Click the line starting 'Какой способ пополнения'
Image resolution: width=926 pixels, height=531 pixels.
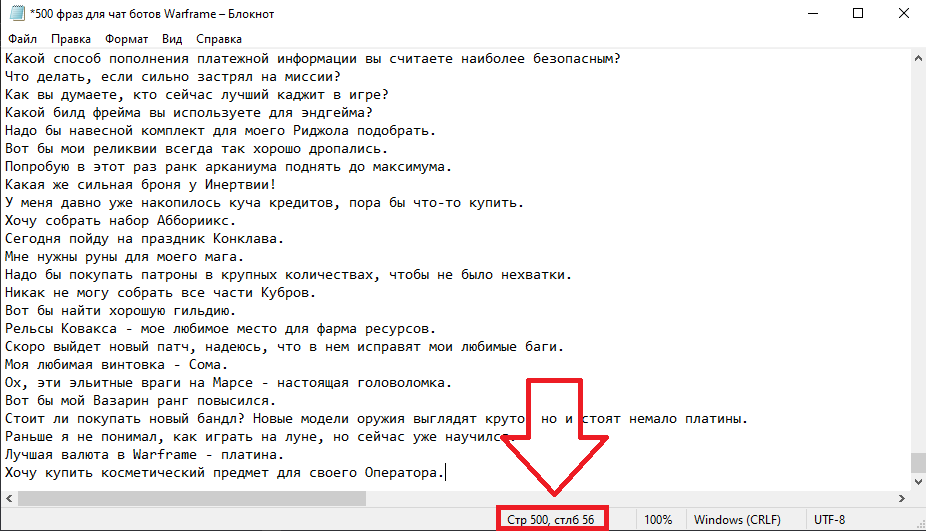pyautogui.click(x=313, y=58)
